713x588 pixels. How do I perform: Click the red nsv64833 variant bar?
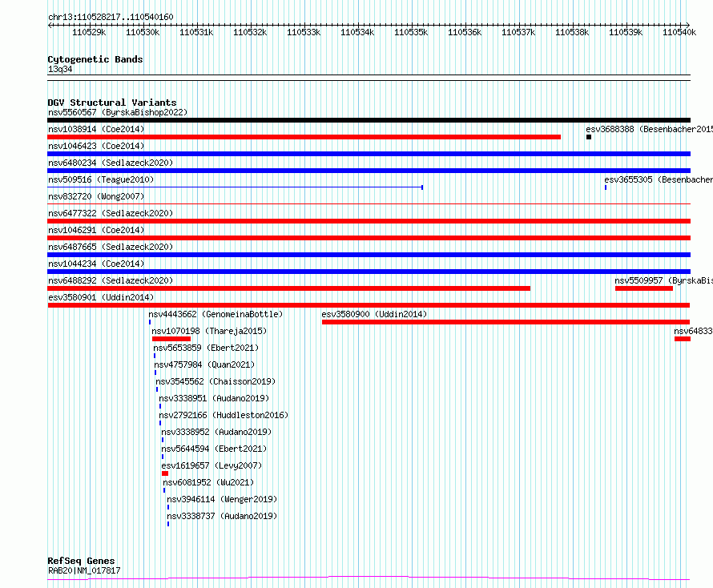(x=683, y=339)
